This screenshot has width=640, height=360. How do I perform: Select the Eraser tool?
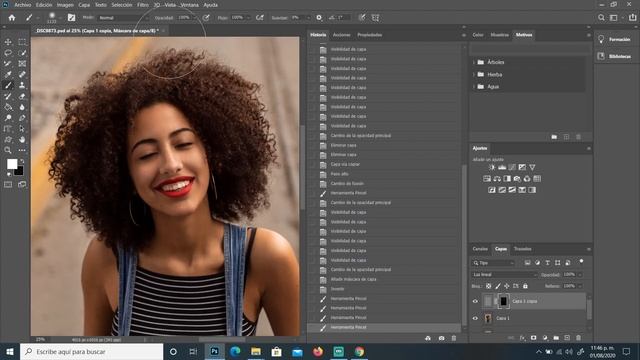(x=22, y=96)
